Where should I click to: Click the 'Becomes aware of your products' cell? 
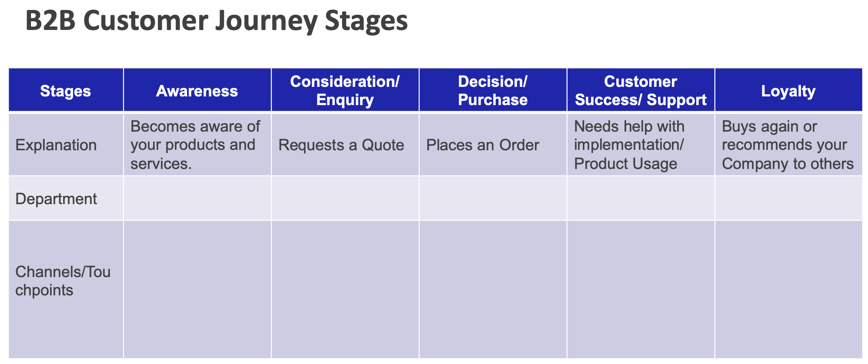[195, 145]
